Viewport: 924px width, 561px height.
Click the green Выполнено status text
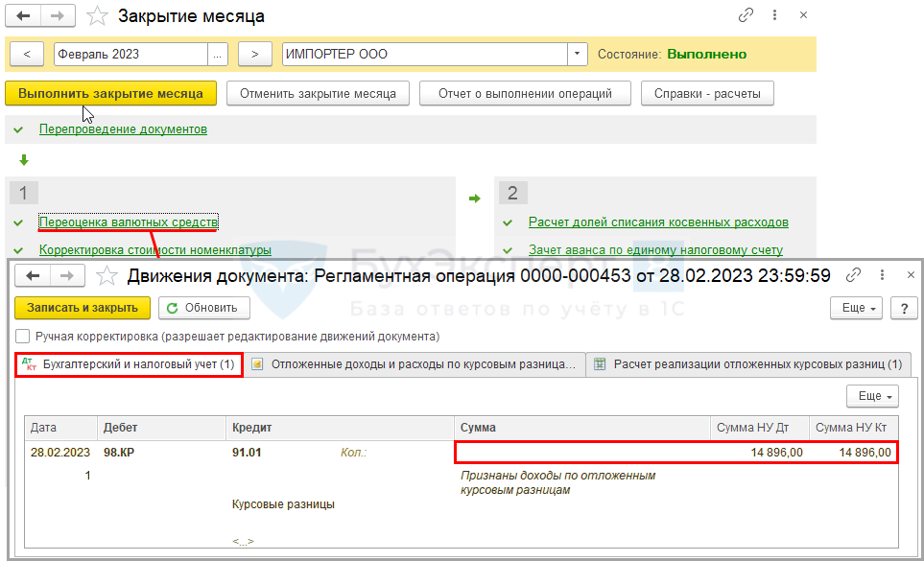click(x=706, y=54)
